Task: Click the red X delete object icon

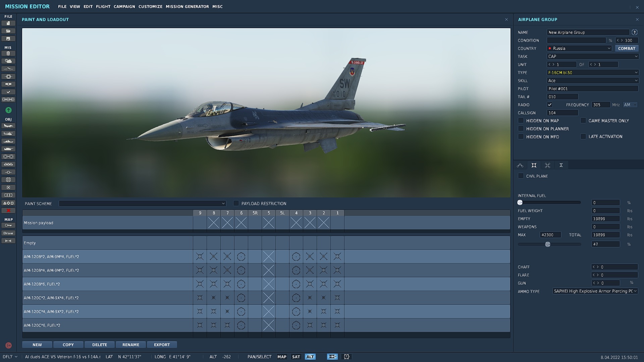Action: click(x=8, y=210)
